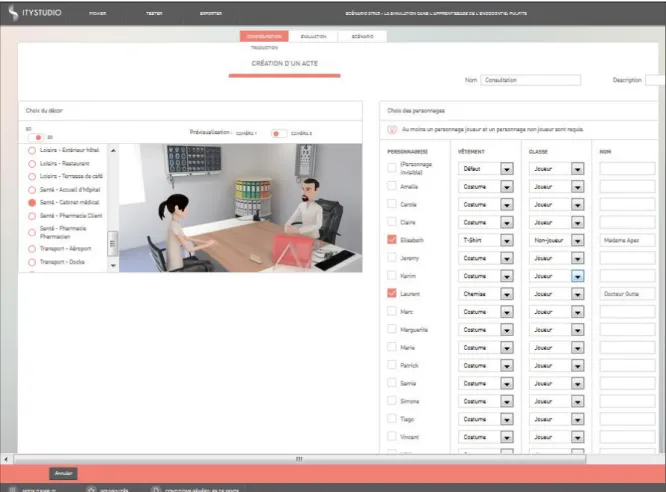Check the Jeremy character checkbox
Image resolution: width=666 pixels, height=492 pixels.
(392, 257)
